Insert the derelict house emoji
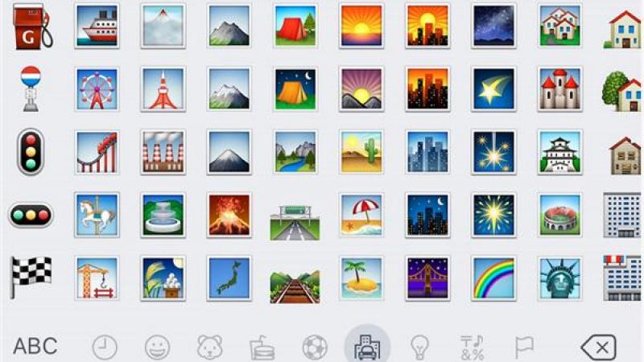This screenshot has height=362, width=644. click(x=625, y=155)
